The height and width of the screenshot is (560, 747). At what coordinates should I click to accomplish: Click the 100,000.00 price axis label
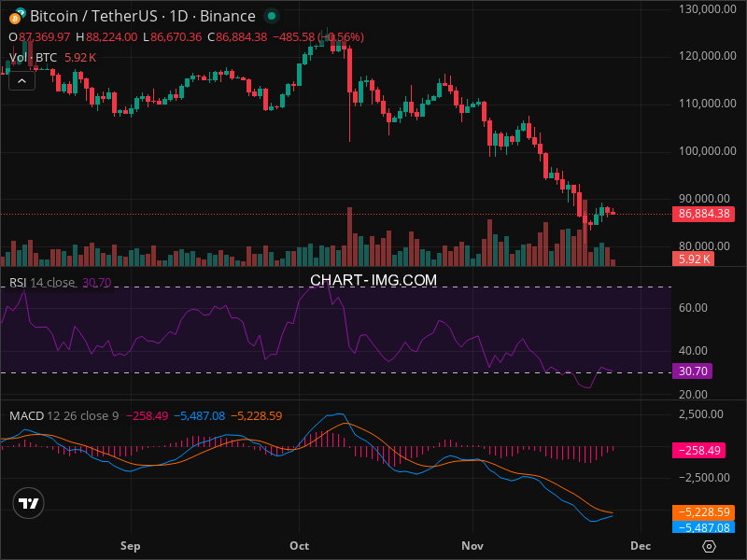click(706, 150)
